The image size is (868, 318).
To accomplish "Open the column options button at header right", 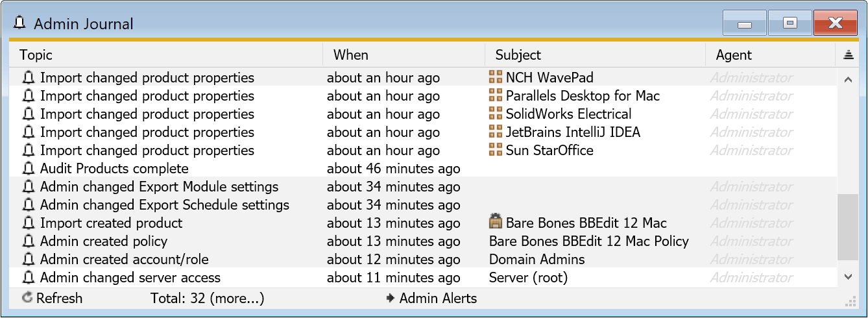I will (x=849, y=55).
